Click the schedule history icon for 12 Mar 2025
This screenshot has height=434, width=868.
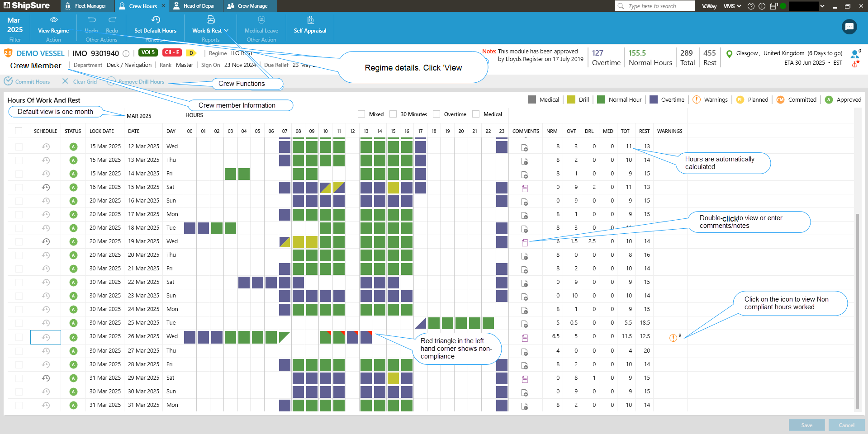click(x=46, y=146)
